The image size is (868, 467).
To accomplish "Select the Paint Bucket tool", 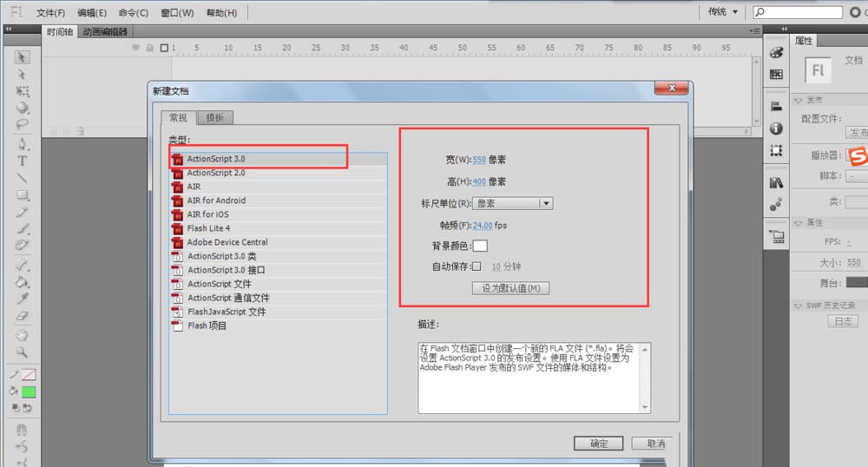I will [23, 282].
